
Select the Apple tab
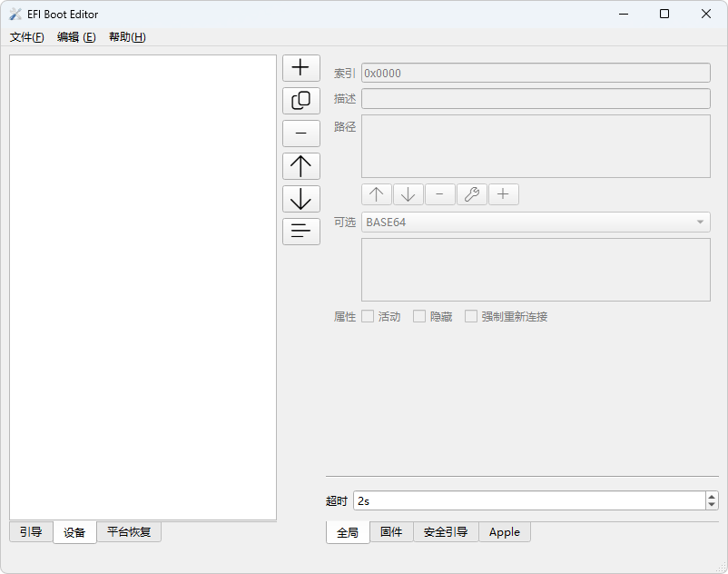point(504,532)
